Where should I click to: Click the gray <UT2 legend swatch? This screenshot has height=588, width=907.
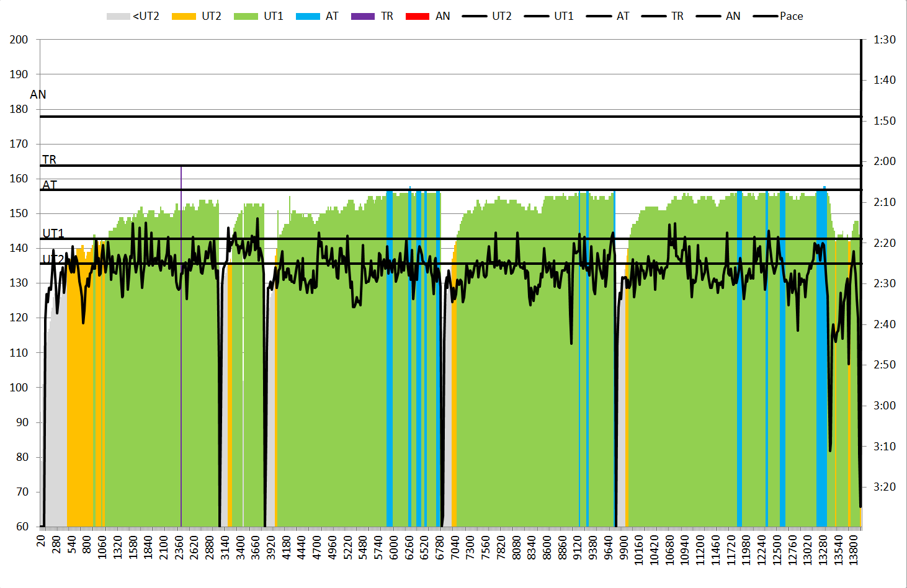(118, 16)
